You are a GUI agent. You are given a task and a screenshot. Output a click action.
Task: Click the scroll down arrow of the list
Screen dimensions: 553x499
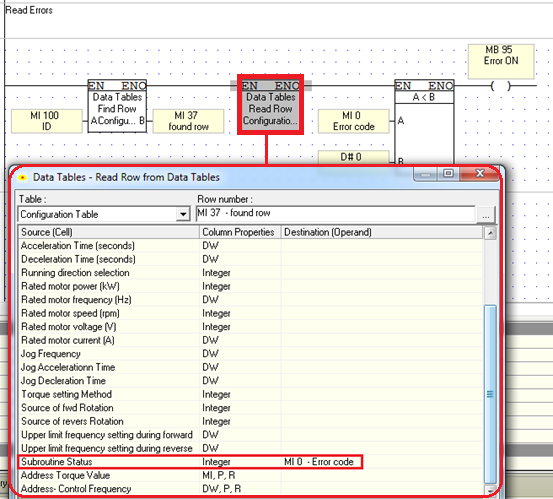click(x=490, y=489)
